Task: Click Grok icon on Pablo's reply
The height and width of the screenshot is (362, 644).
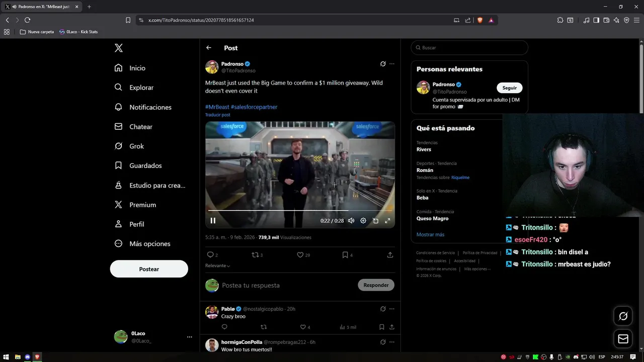Action: [x=383, y=309]
